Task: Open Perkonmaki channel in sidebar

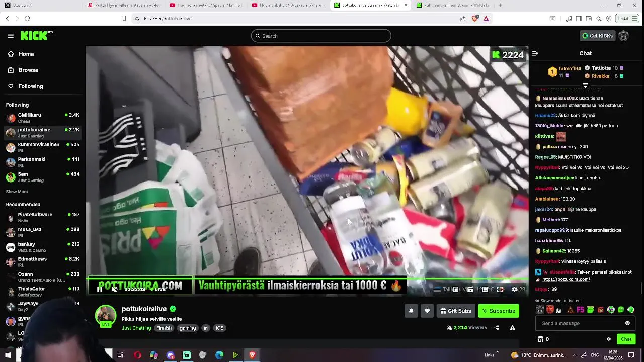Action: click(x=43, y=162)
